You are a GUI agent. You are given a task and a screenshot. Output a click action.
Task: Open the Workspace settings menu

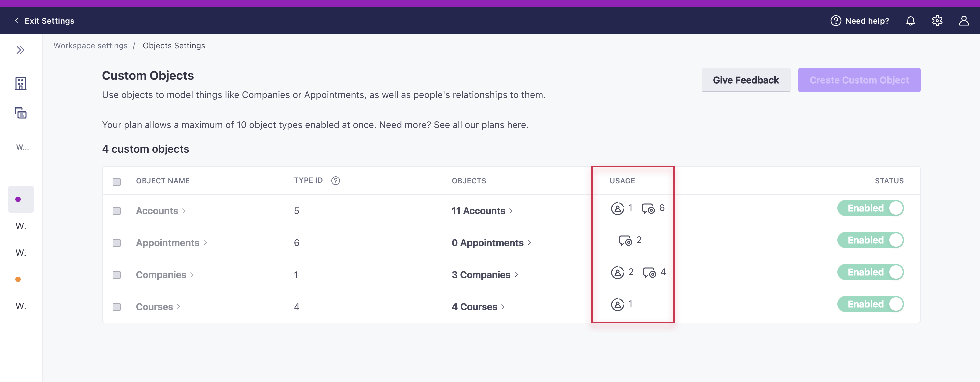pos(90,45)
